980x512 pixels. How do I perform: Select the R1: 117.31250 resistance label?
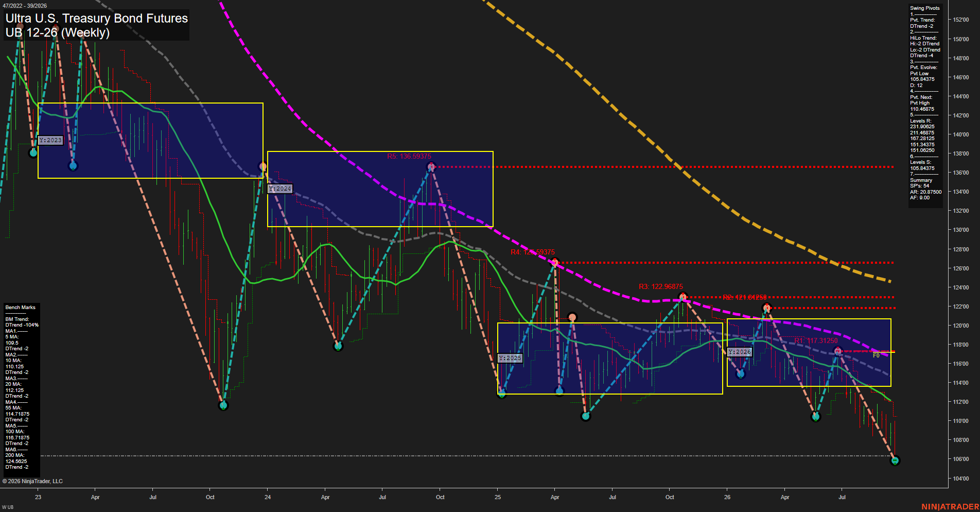pos(816,340)
